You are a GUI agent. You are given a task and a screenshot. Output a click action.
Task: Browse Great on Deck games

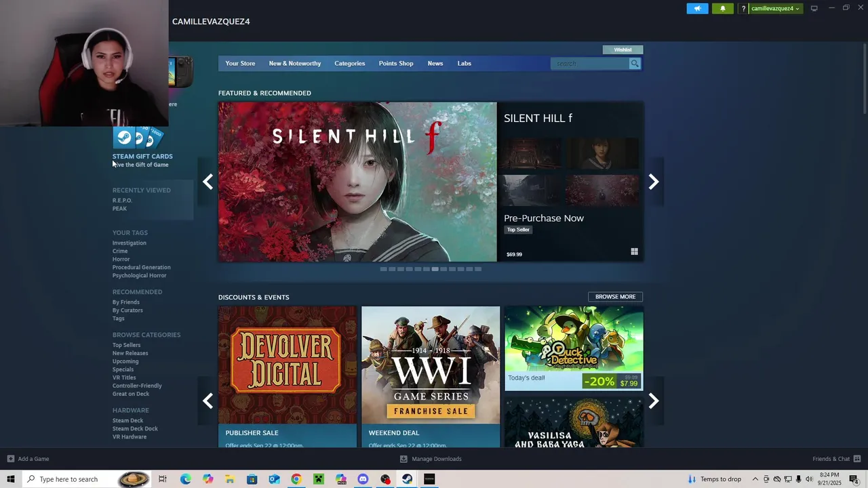click(x=131, y=394)
